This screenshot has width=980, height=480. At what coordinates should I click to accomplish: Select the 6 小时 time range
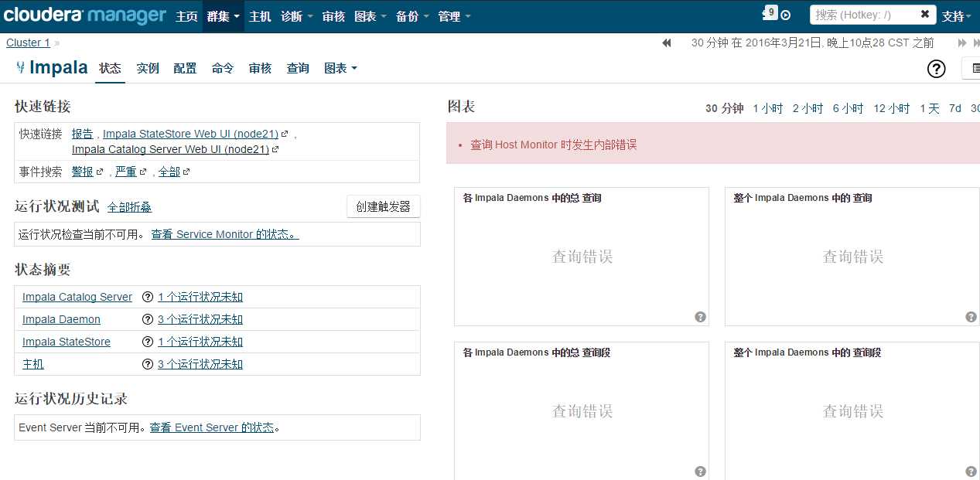click(848, 108)
